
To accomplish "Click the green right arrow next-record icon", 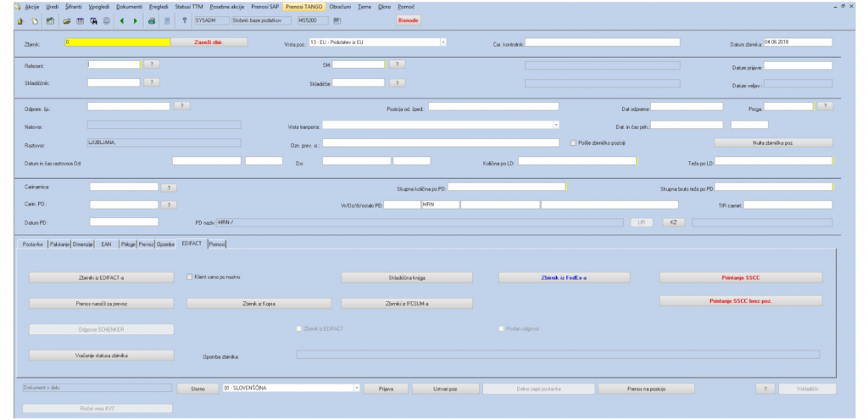I will 135,20.
